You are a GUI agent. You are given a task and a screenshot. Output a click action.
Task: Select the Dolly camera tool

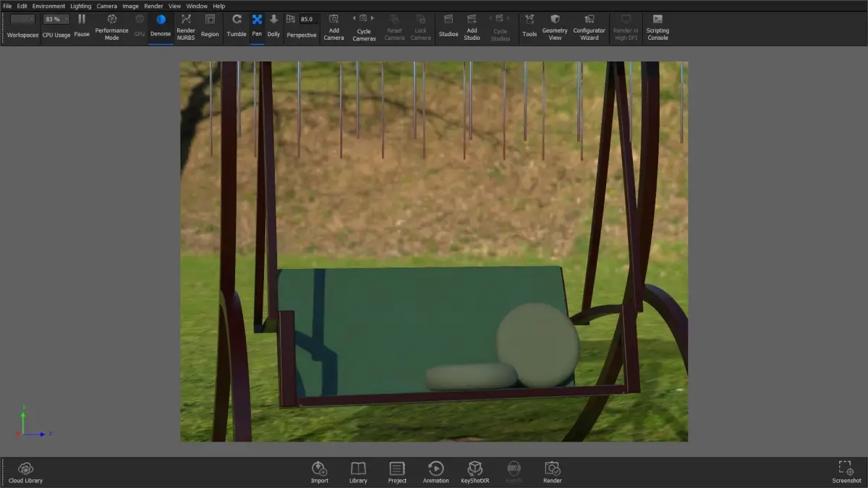[x=273, y=26]
